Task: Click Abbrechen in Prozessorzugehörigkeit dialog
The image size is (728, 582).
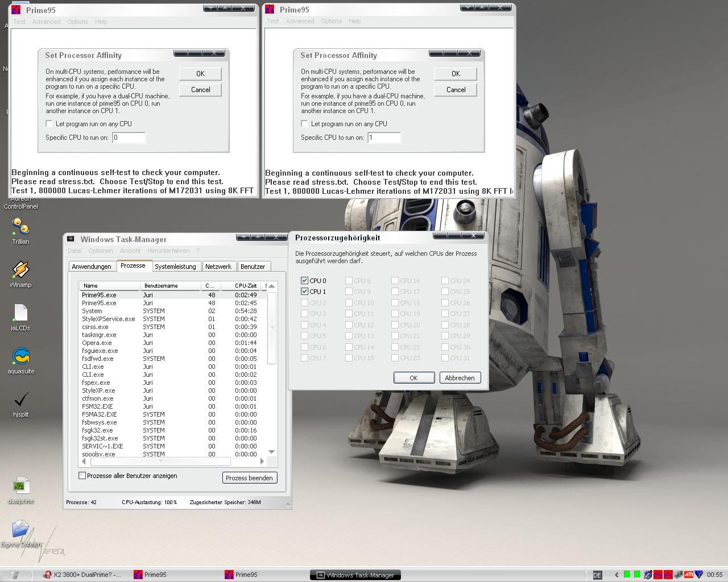Action: (460, 377)
